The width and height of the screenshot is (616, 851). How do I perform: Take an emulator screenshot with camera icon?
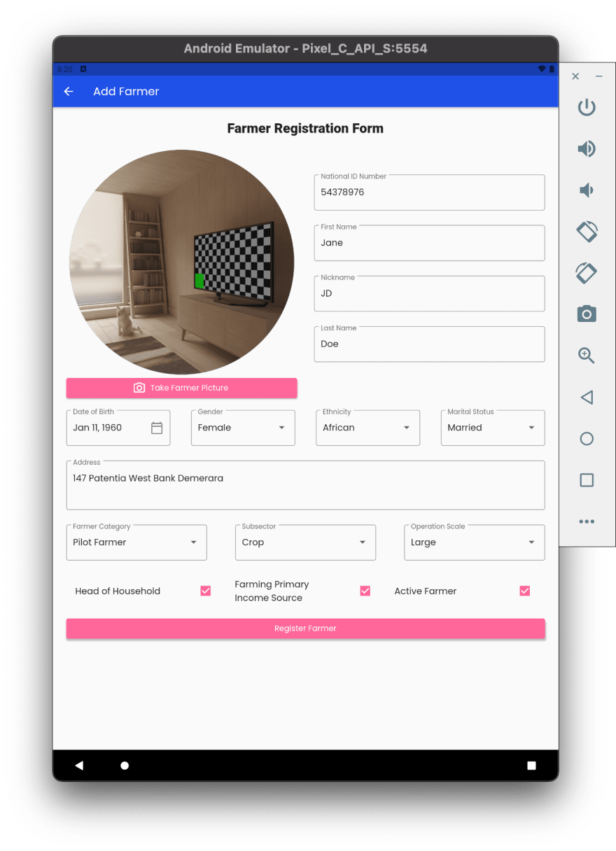point(587,314)
